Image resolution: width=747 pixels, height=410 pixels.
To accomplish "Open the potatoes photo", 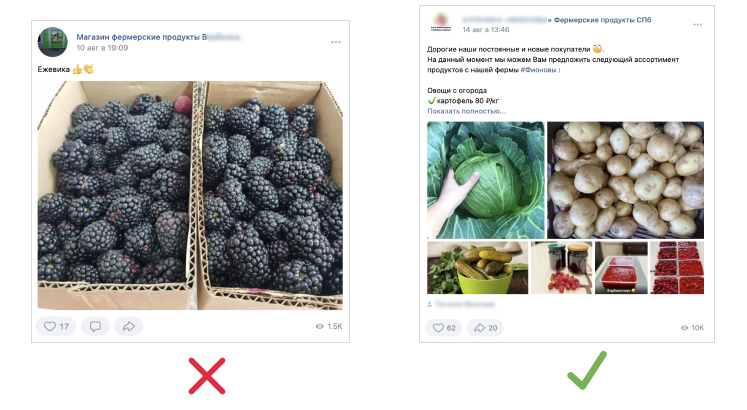I will (x=625, y=180).
